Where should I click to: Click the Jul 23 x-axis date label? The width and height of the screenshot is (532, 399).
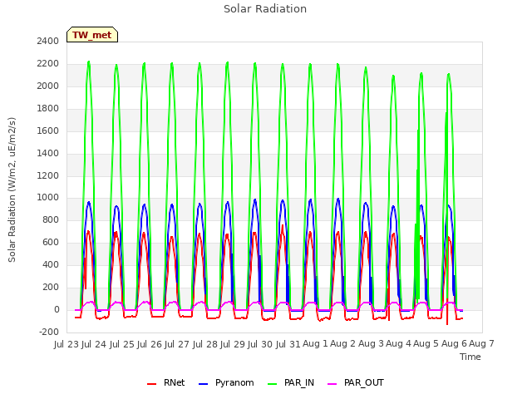(x=66, y=344)
